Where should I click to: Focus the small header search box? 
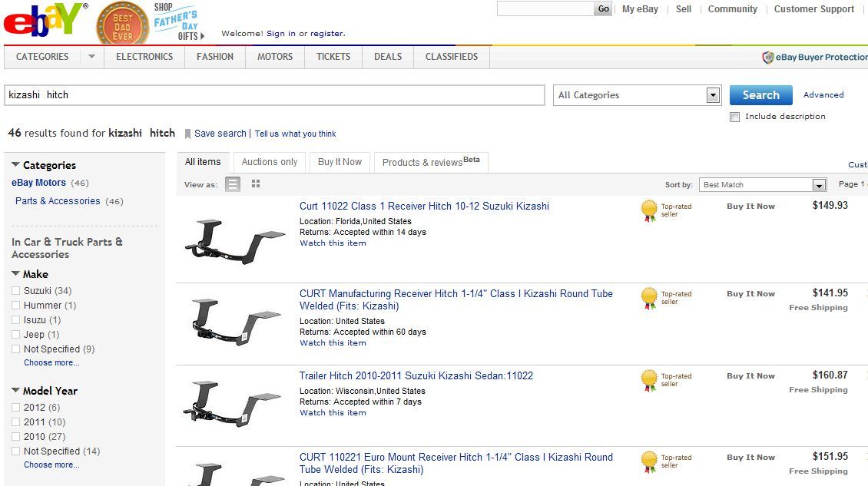545,9
